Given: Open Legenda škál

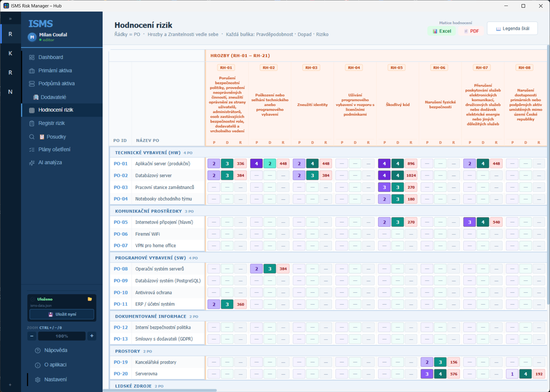Looking at the screenshot, I should click(512, 28).
